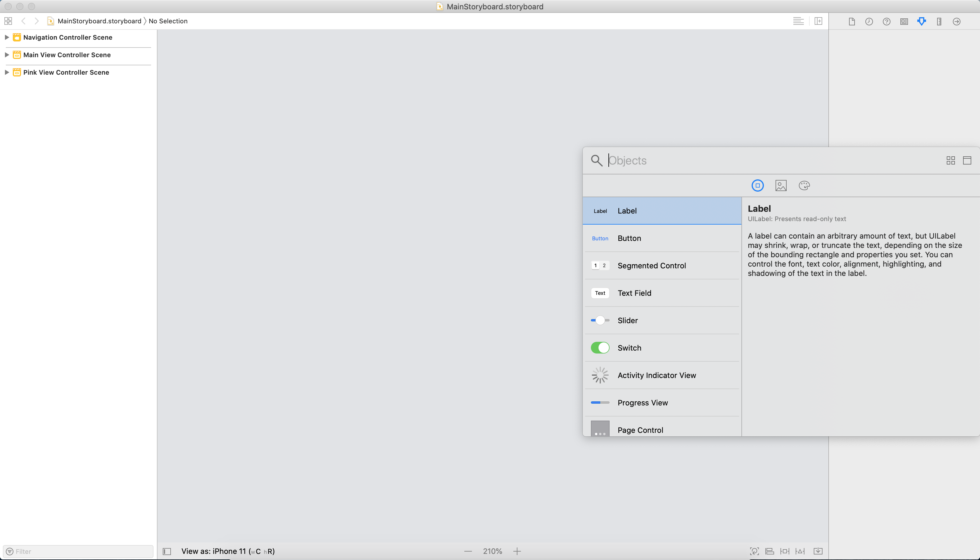Open the Size inspector ruler icon
This screenshot has height=560, width=980.
939,22
